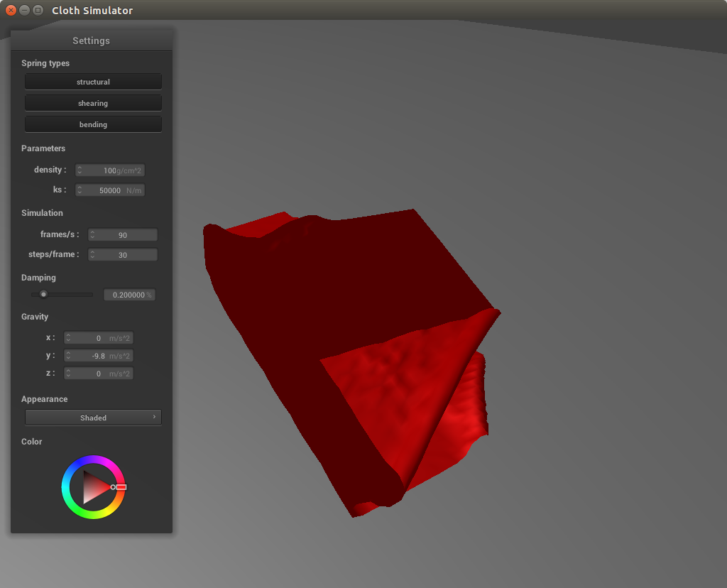The image size is (727, 588).
Task: Click inside the color wheel triangle
Action: pyautogui.click(x=93, y=487)
